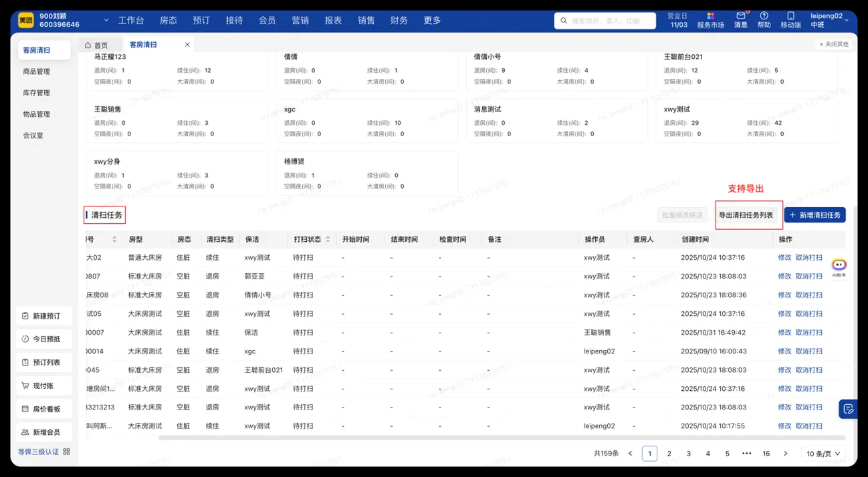Select 新建预订 in the left quick-action panel
Screen dimensions: 868x477
[43, 315]
